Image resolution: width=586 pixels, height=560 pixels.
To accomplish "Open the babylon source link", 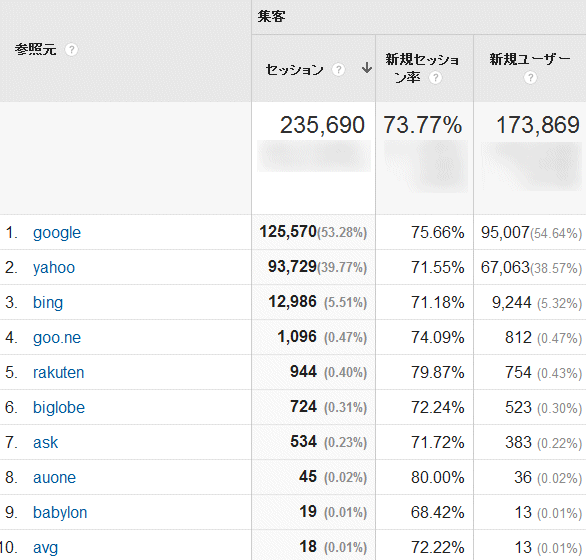I will point(60,513).
